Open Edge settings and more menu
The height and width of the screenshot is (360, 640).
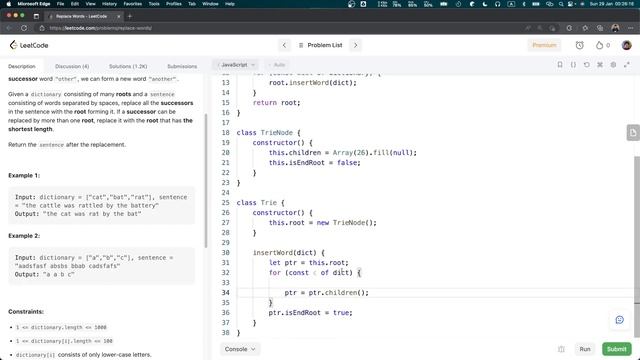(631, 28)
